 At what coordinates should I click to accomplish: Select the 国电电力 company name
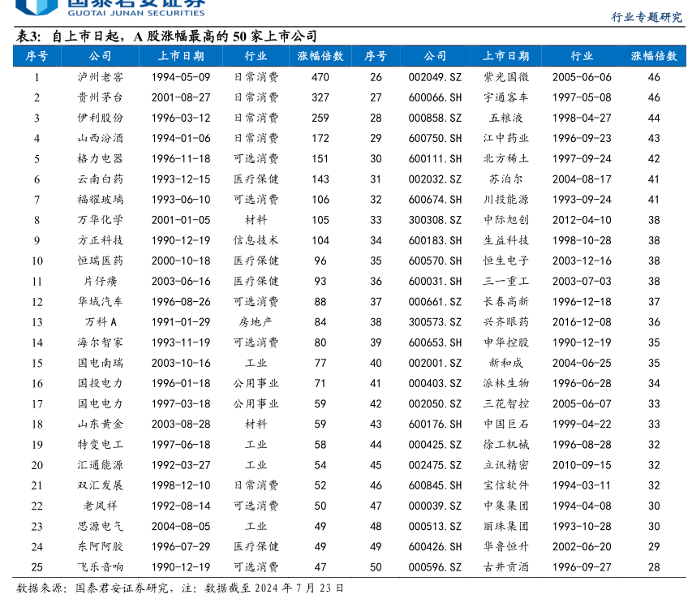coord(100,403)
